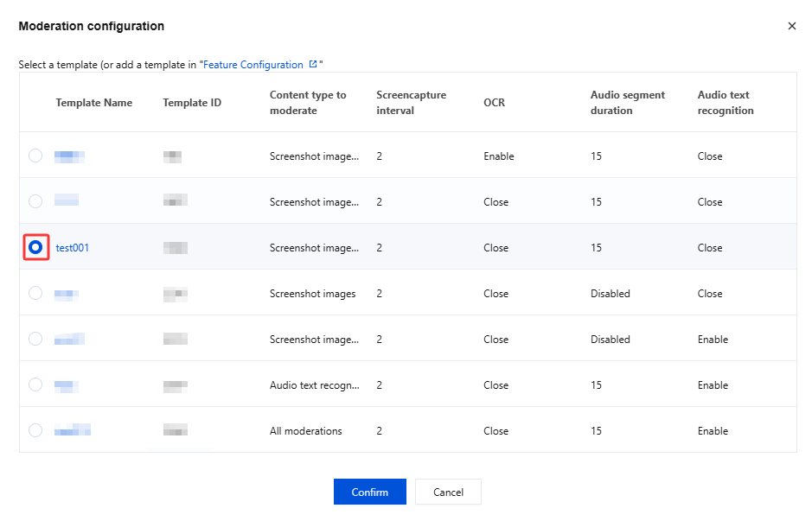Select radio for row directly above test001
The image size is (812, 521).
pyautogui.click(x=35, y=202)
